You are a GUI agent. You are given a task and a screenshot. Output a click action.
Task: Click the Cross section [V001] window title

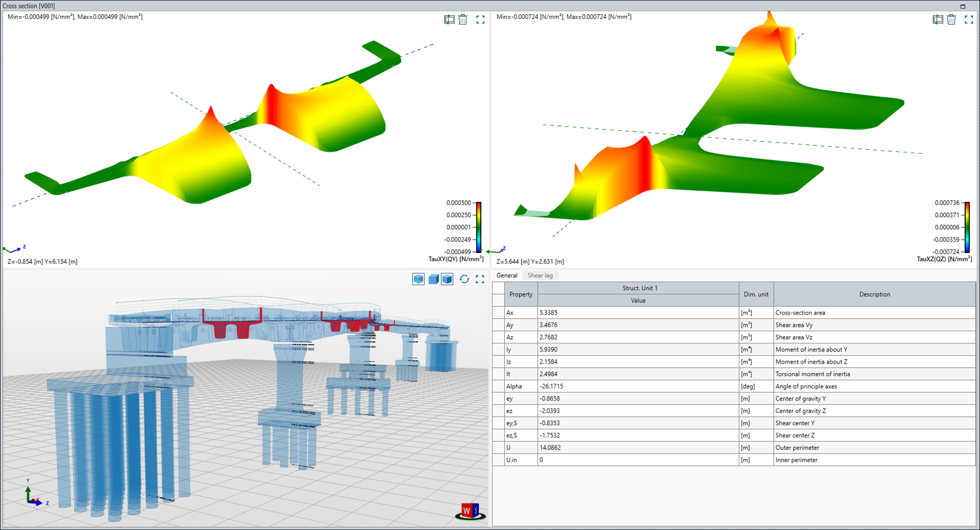coord(29,6)
